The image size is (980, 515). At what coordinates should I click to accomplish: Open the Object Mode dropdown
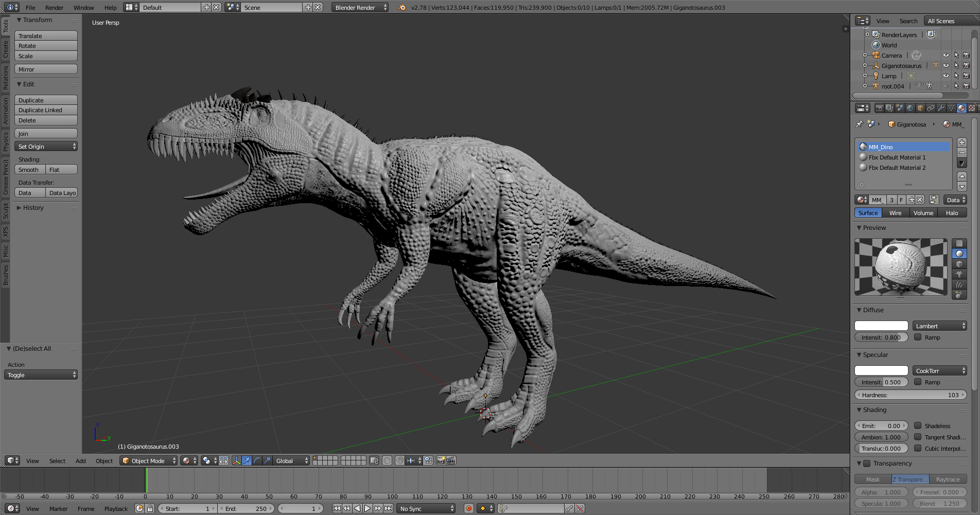[148, 460]
